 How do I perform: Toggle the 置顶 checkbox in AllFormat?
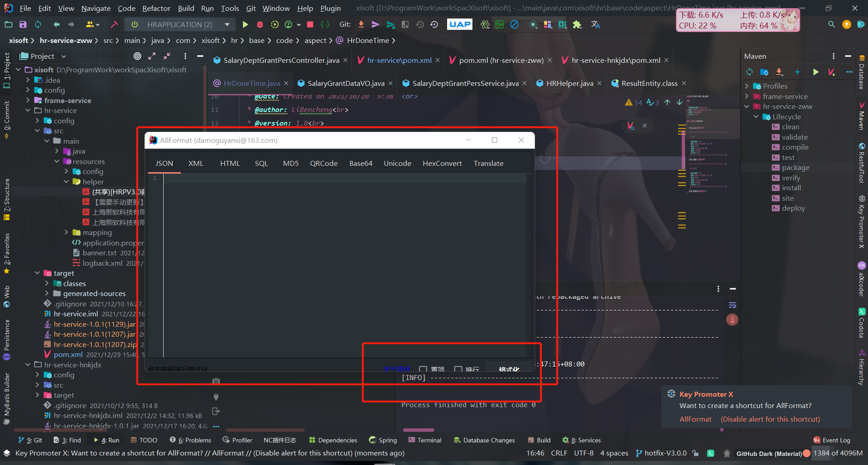[x=423, y=369]
